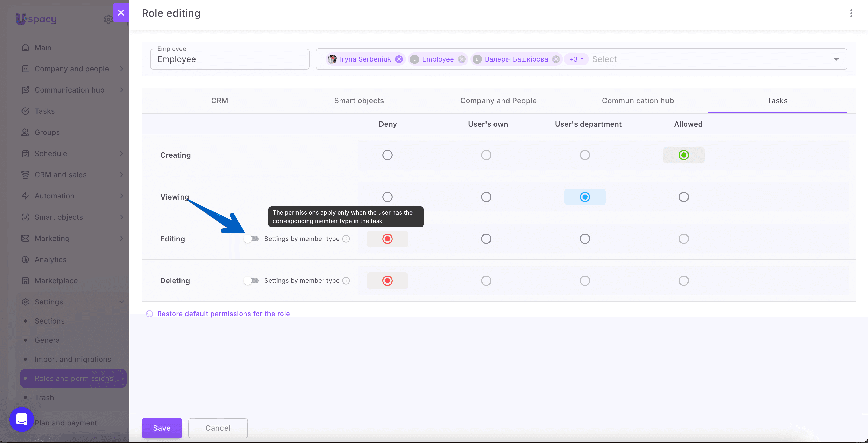Open the Communication hub permissions tab
This screenshot has width=868, height=443.
click(x=638, y=101)
